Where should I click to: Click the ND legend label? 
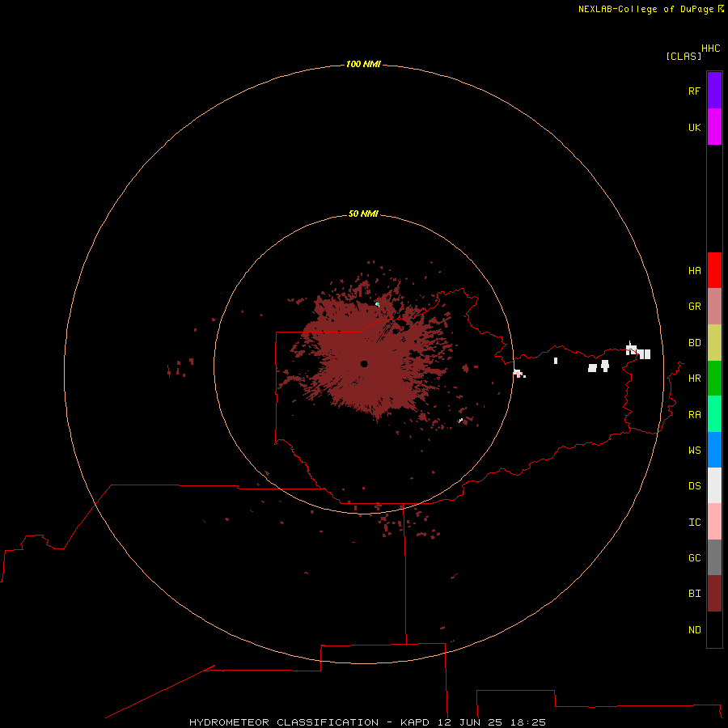pos(694,630)
